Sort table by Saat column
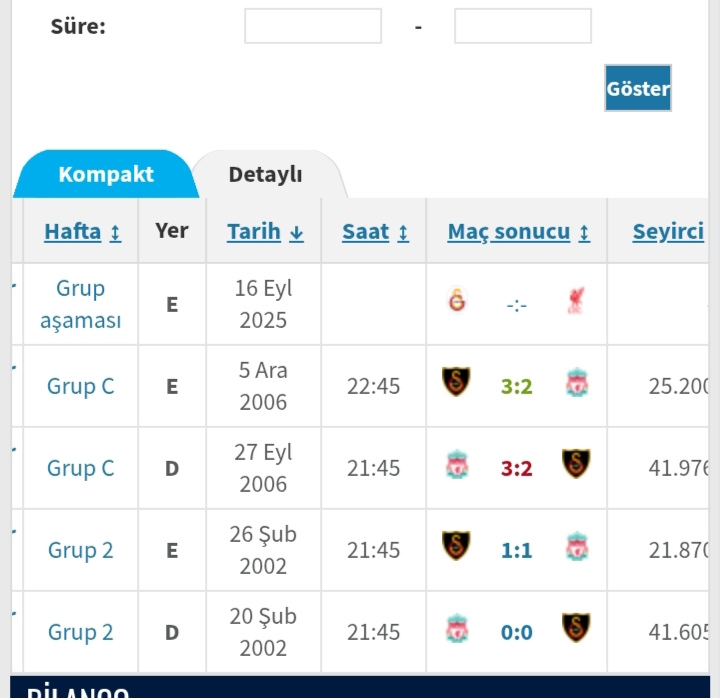The height and width of the screenshot is (698, 720). tap(376, 231)
